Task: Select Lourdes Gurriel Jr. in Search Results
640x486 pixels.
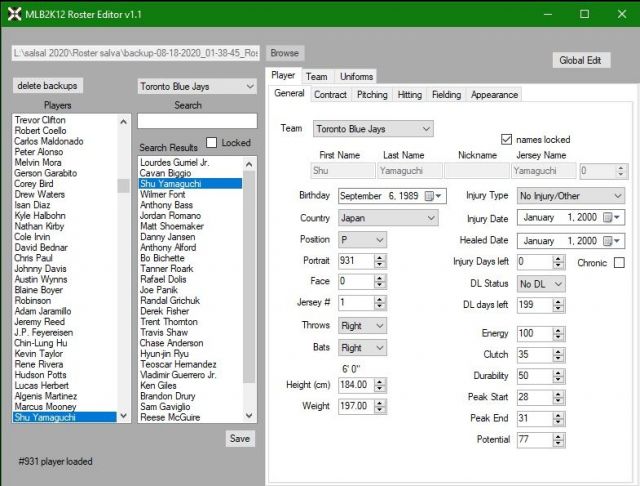Action: (x=174, y=162)
